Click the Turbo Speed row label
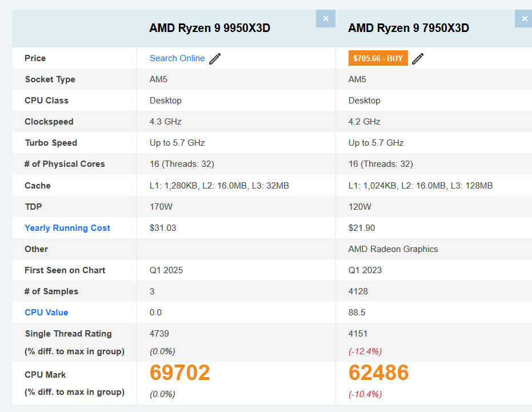The image size is (532, 412). [x=51, y=143]
